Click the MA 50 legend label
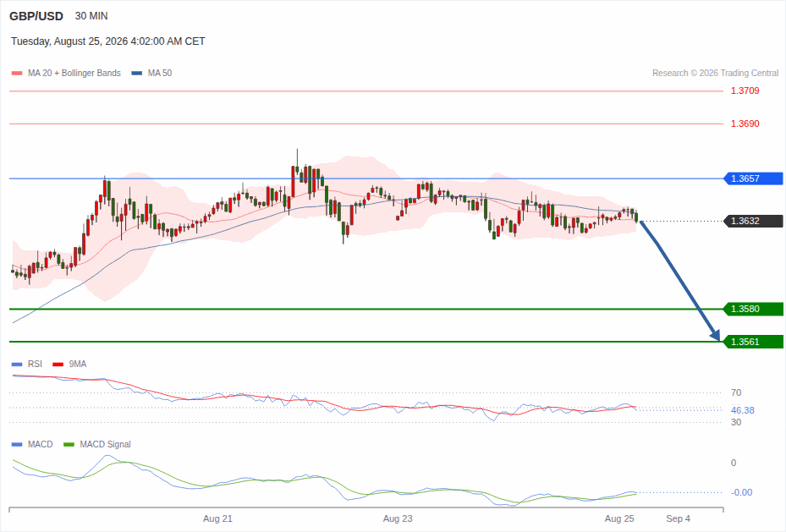Viewport: 786px width, 532px height. tap(160, 73)
